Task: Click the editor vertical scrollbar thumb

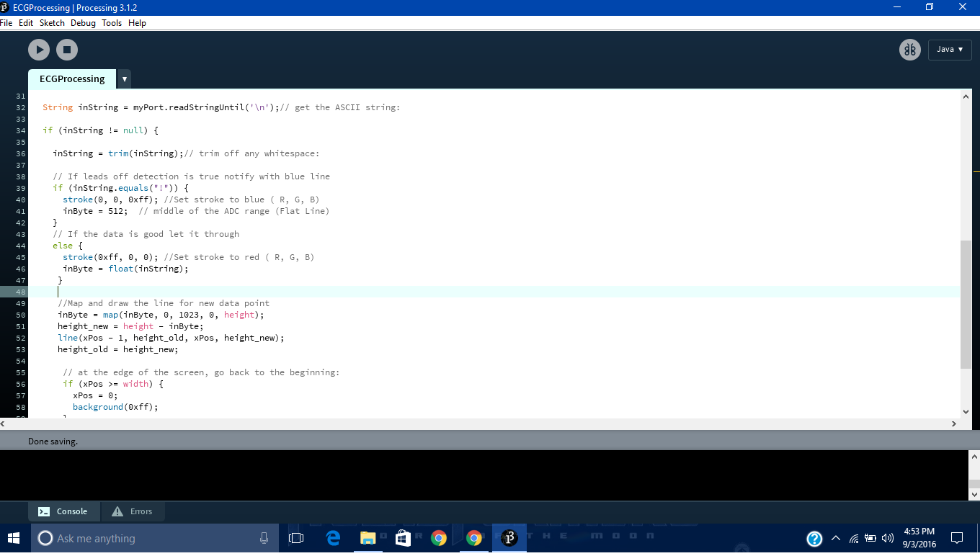Action: pos(966,305)
